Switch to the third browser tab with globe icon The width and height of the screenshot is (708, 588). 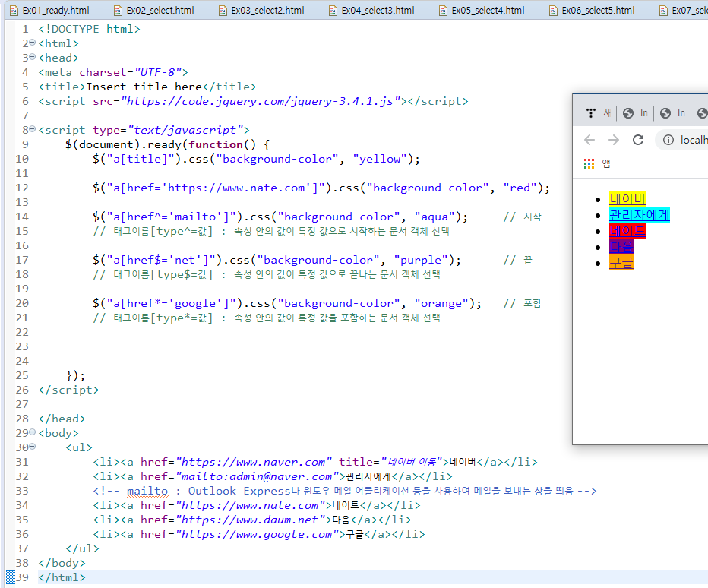point(672,113)
